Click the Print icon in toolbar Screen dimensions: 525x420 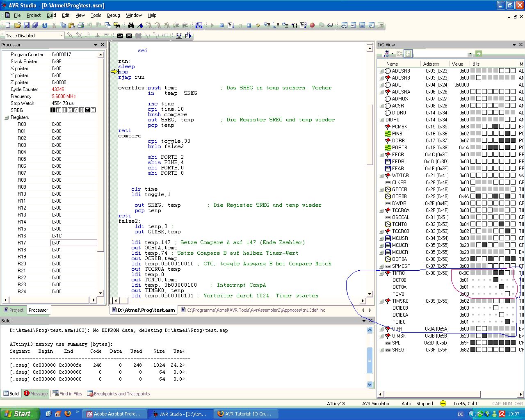point(81,25)
